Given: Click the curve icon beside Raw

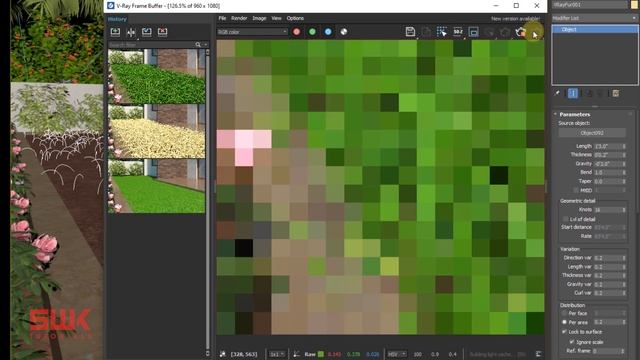Looking at the screenshot, I should [296, 354].
